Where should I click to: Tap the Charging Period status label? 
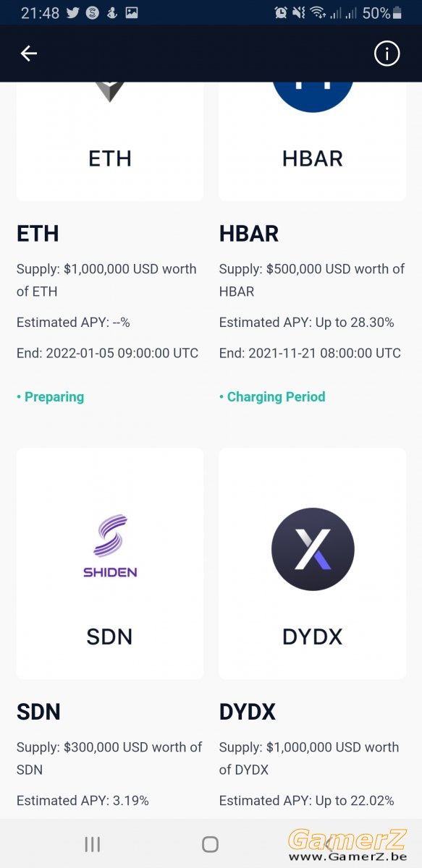pos(272,396)
